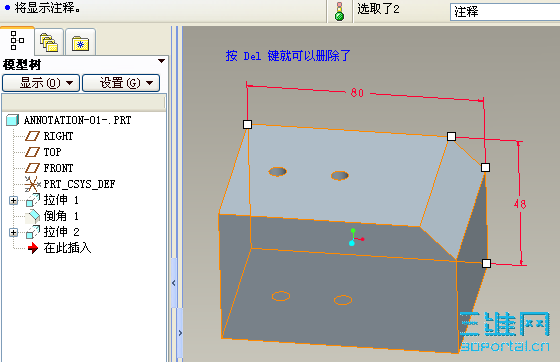Viewport: 560px width, 362px height.
Task: Click the RIGHT plane icon
Action: point(32,136)
